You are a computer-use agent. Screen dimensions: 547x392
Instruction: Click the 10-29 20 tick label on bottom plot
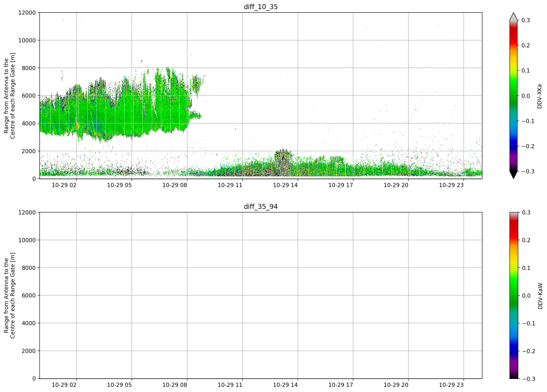click(x=396, y=385)
